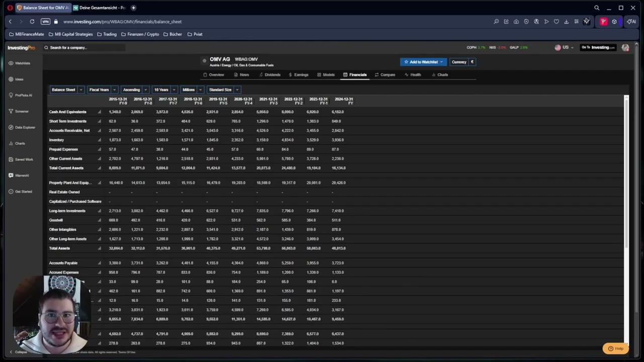The width and height of the screenshot is (644, 362).
Task: Switch to the Compare tab
Action: pyautogui.click(x=385, y=75)
